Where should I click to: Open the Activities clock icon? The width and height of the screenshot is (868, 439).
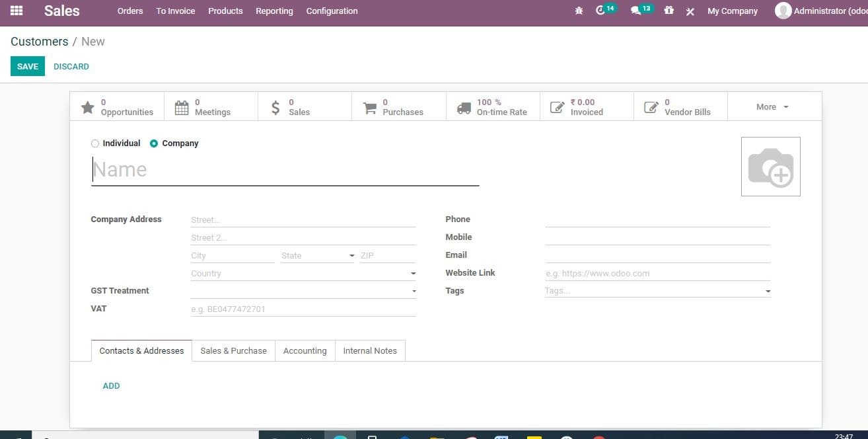pyautogui.click(x=600, y=10)
